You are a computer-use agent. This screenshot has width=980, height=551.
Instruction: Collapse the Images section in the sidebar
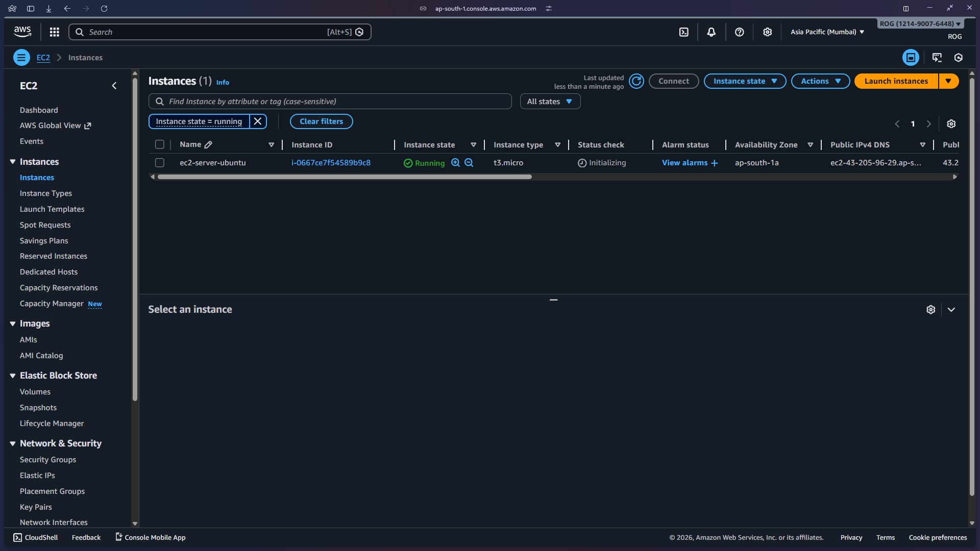[x=13, y=323]
